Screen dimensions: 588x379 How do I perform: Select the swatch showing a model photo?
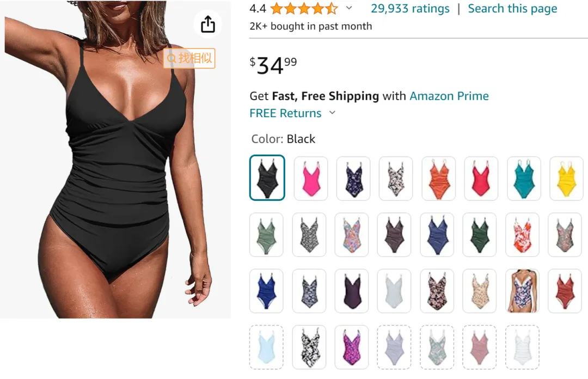point(522,291)
